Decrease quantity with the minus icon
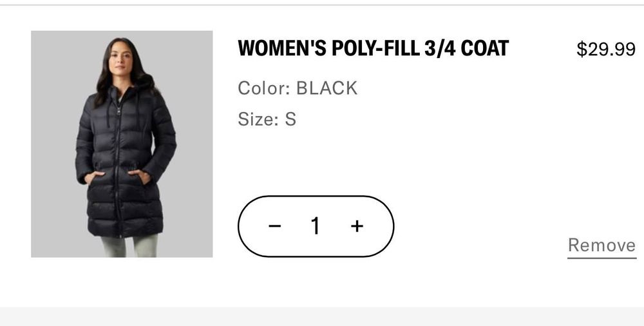 [275, 226]
